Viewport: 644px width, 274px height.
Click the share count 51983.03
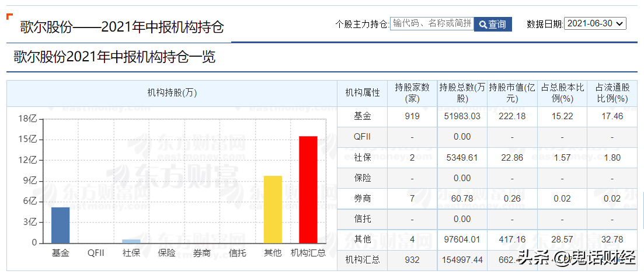click(462, 116)
